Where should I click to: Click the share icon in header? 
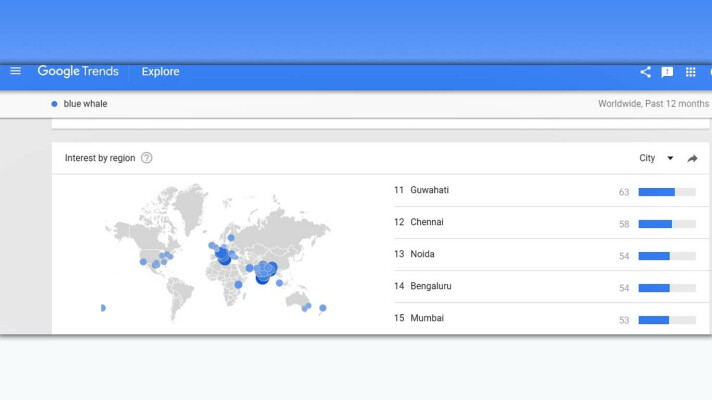pyautogui.click(x=645, y=72)
